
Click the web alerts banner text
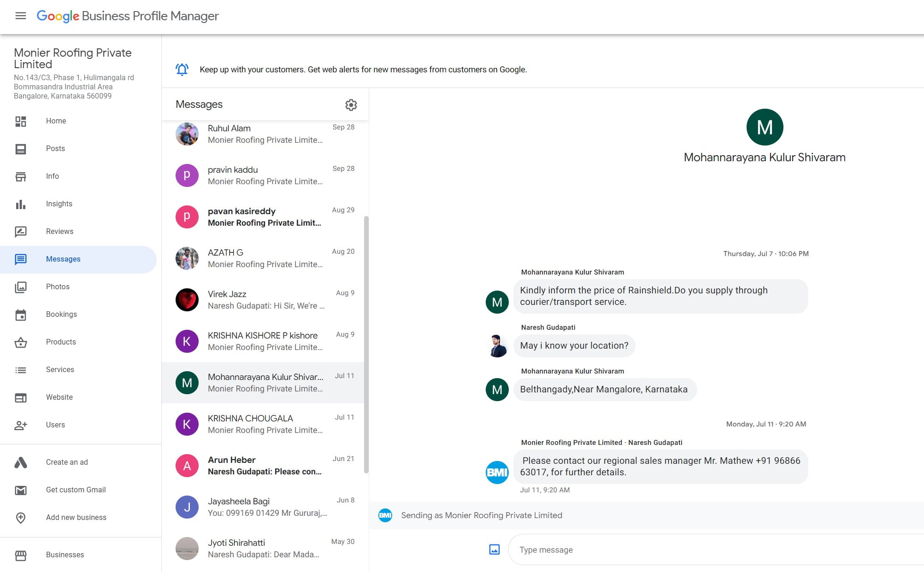click(363, 70)
